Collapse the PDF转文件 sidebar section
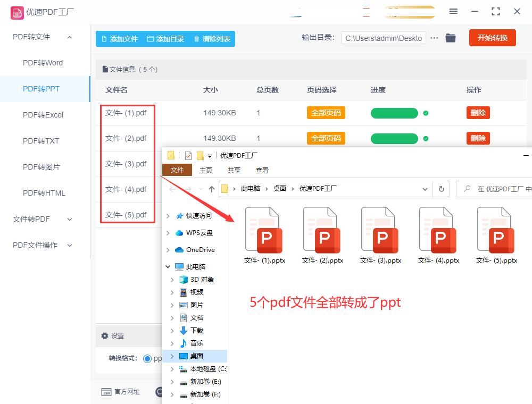532x404 pixels. pyautogui.click(x=70, y=37)
